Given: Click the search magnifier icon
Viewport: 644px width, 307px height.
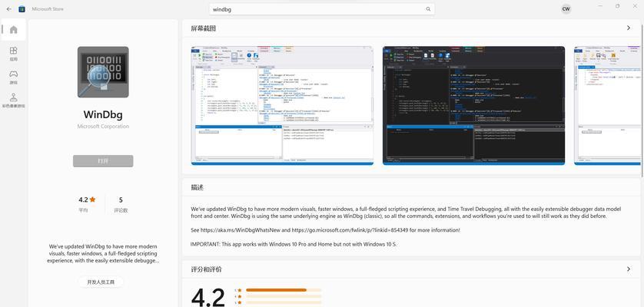Looking at the screenshot, I should coord(428,9).
